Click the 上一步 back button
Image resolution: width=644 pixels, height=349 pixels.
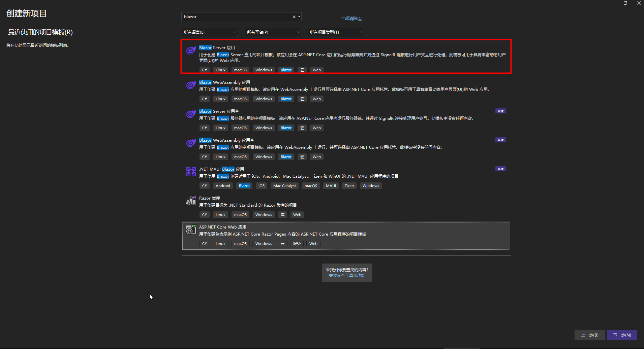click(589, 335)
